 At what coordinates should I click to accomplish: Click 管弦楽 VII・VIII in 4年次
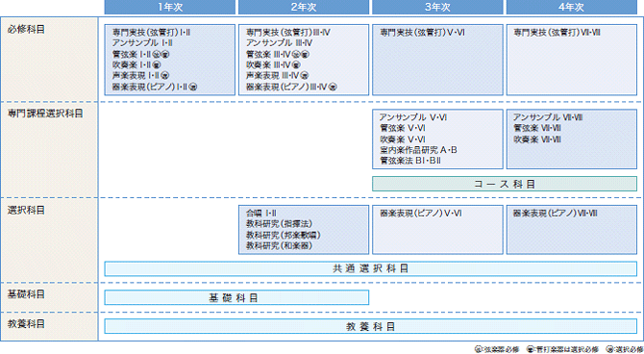pos(537,128)
